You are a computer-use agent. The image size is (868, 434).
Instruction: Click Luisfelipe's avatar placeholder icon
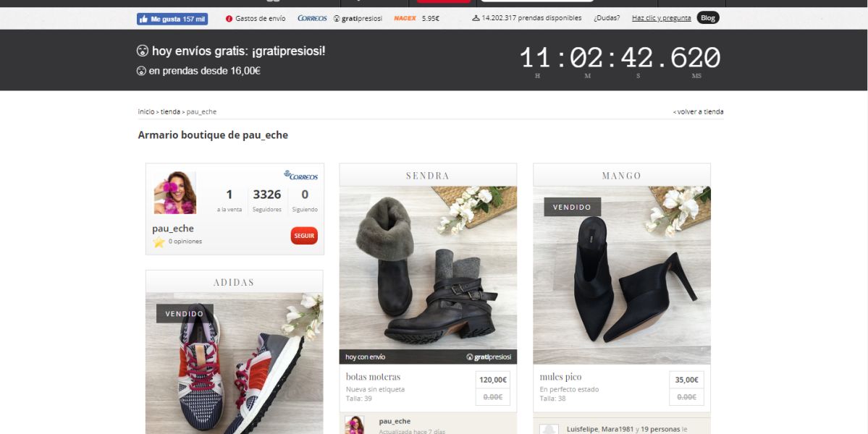click(x=549, y=428)
